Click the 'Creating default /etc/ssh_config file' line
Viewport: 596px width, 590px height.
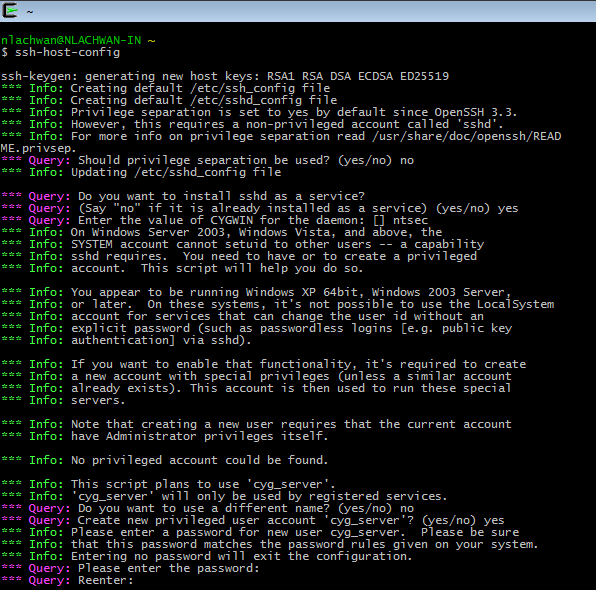click(x=166, y=88)
